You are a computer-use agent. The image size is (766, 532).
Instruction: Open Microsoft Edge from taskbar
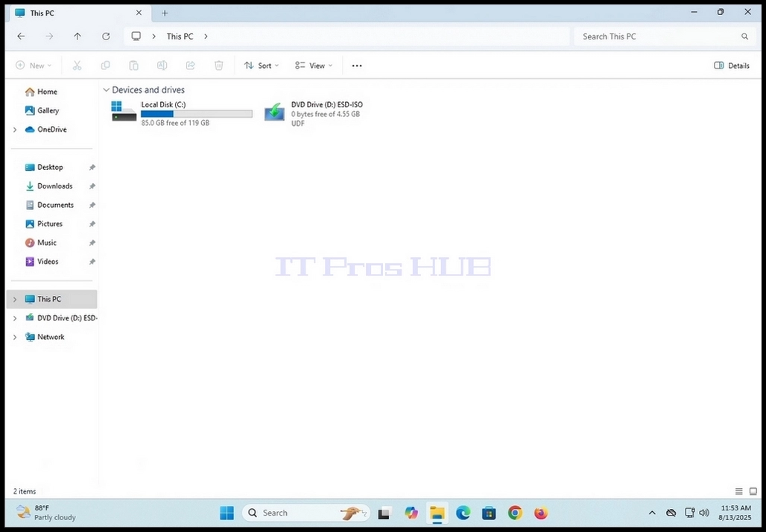point(463,513)
